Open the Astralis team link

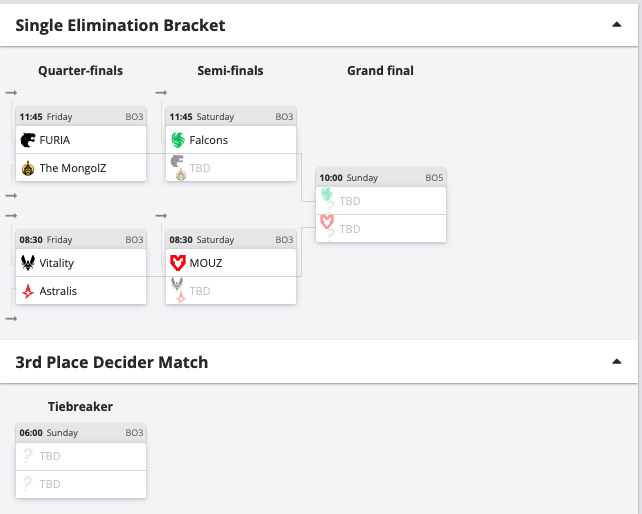(58, 291)
